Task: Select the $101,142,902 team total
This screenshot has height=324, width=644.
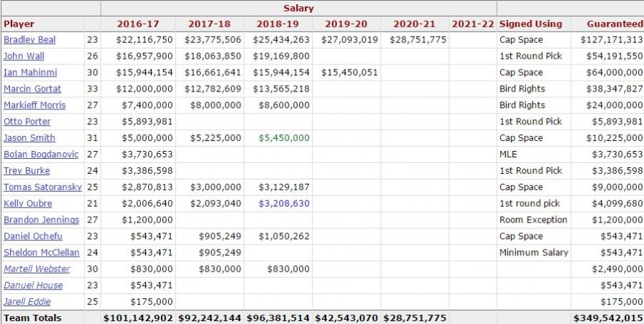Action: click(x=138, y=318)
